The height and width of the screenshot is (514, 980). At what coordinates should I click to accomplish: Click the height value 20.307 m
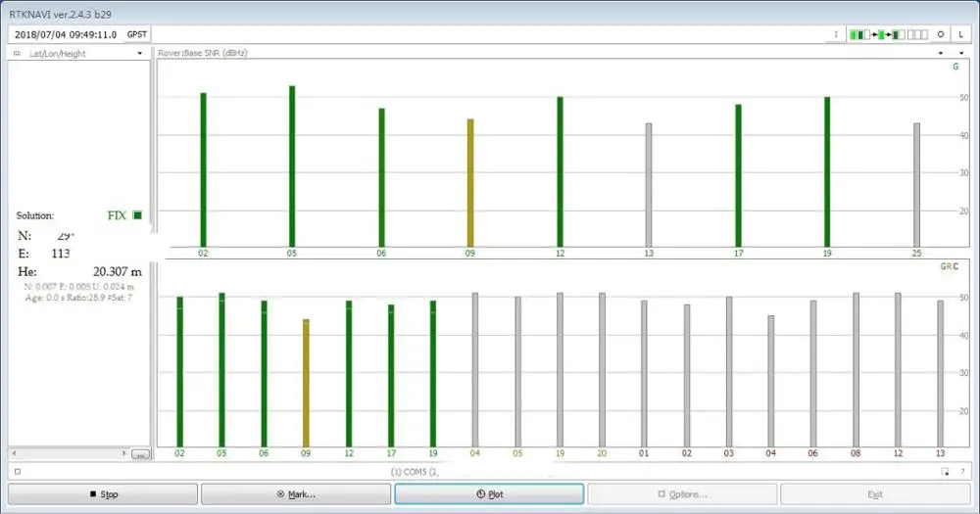(x=118, y=271)
